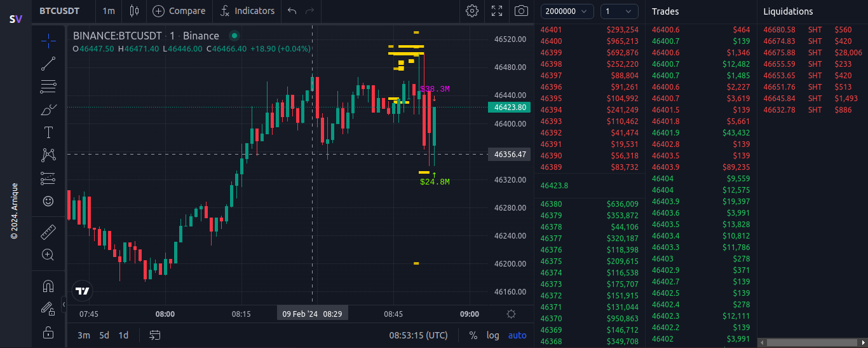Click the $38.3M marker on chart

click(435, 89)
